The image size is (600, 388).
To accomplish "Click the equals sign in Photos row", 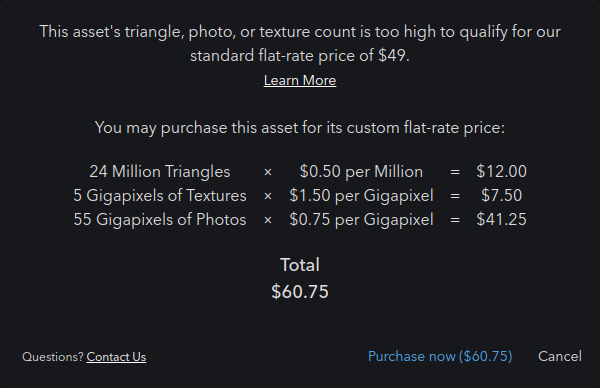I will click(x=455, y=220).
